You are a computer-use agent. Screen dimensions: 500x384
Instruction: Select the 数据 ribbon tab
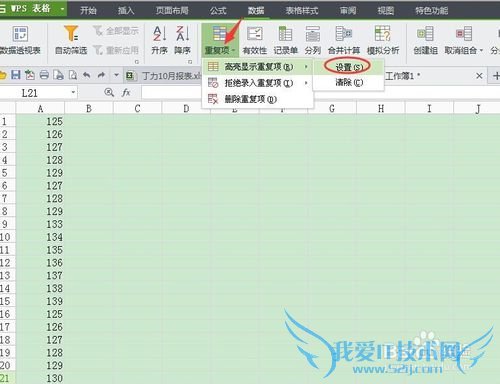[x=256, y=10]
